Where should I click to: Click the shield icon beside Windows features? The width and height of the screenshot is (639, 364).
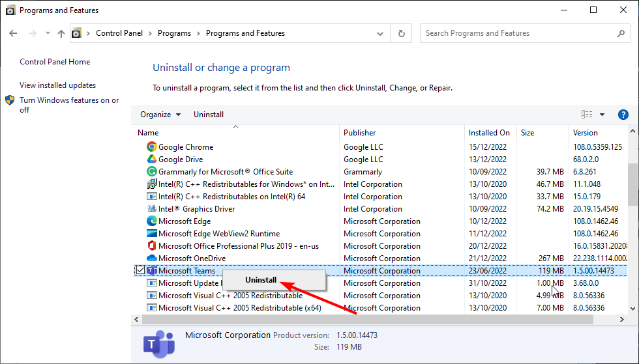pyautogui.click(x=10, y=100)
